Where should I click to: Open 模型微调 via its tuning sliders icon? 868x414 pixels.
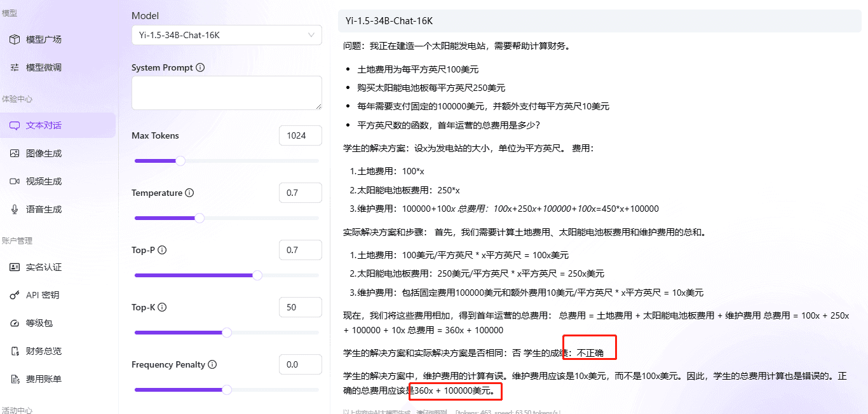point(15,66)
